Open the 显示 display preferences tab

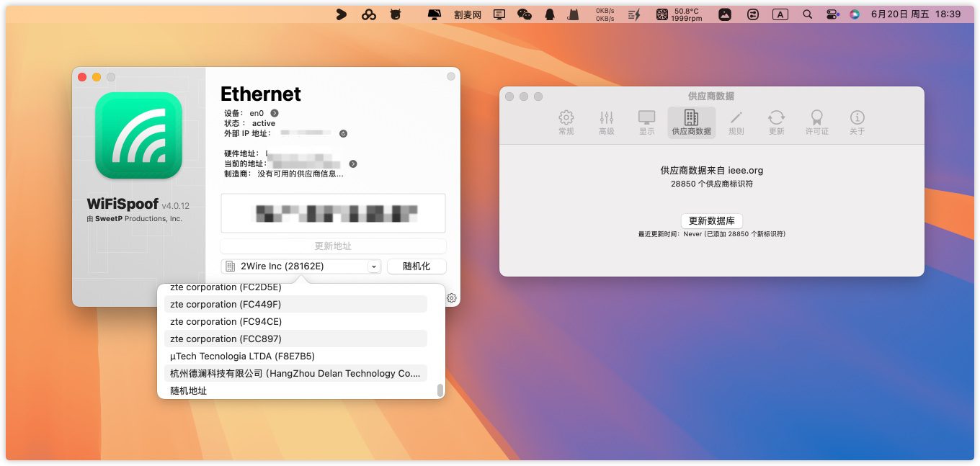tap(647, 122)
